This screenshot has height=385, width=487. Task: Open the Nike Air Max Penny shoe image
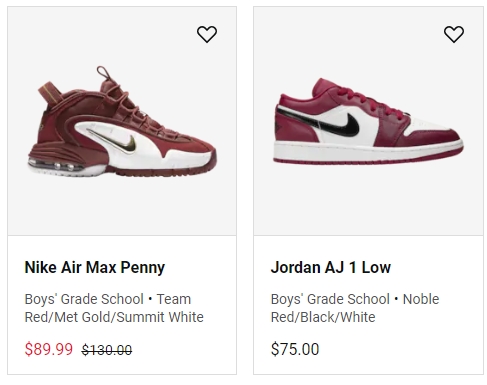pyautogui.click(x=122, y=121)
